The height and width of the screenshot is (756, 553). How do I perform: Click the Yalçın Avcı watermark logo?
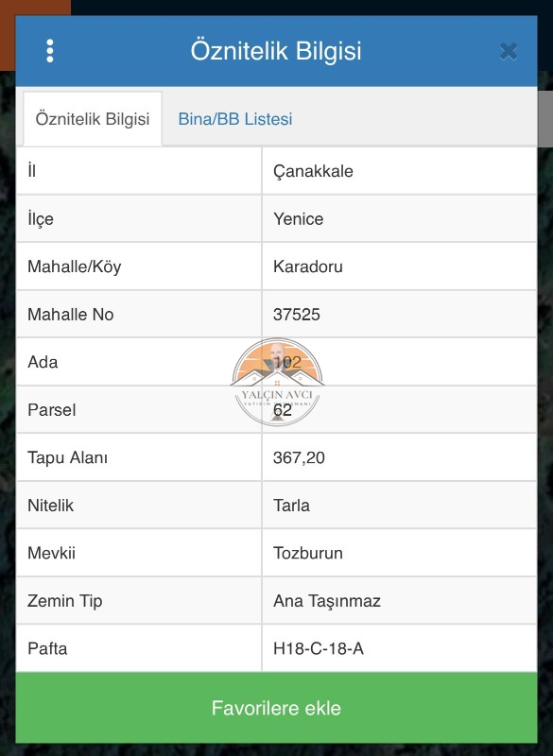pos(277,382)
